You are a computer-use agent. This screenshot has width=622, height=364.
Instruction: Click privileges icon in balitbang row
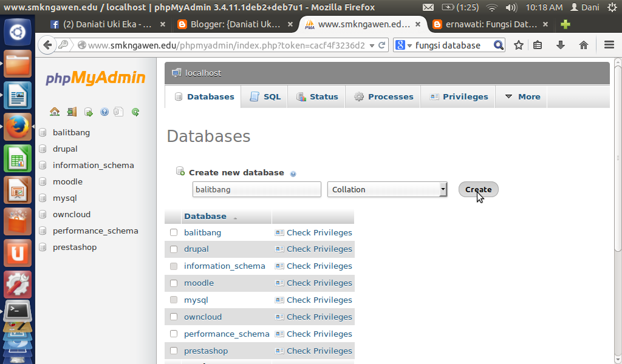(279, 233)
